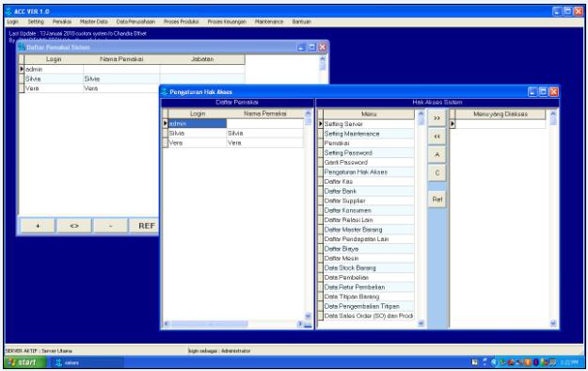
Task: Open the Maintenance menu
Action: coord(269,22)
